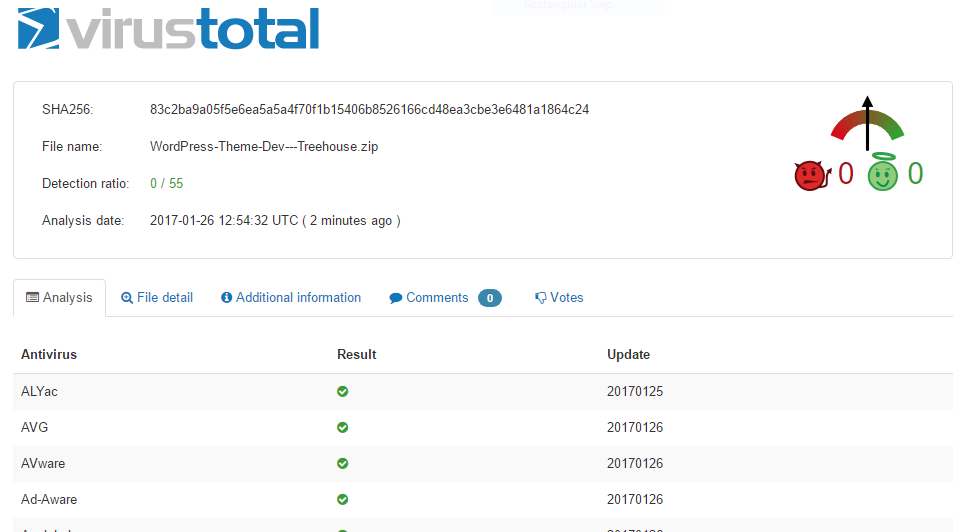The width and height of the screenshot is (962, 532).
Task: Click the Antivirus column header
Action: click(49, 355)
